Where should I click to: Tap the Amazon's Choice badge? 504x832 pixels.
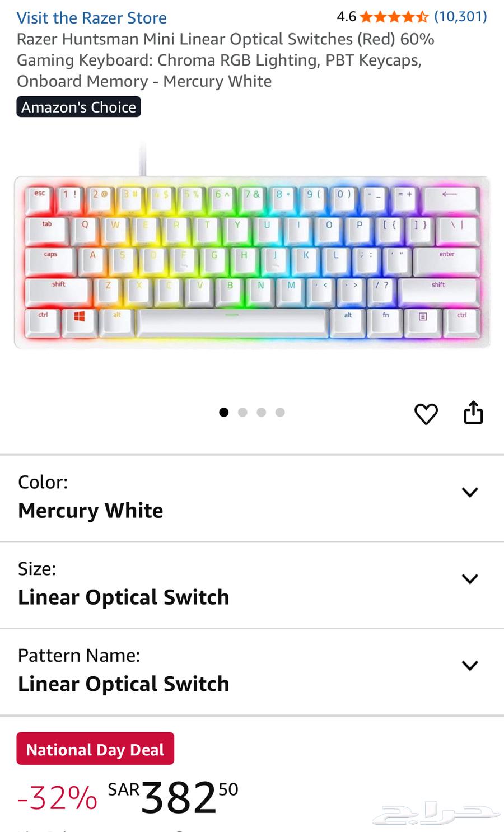(78, 107)
